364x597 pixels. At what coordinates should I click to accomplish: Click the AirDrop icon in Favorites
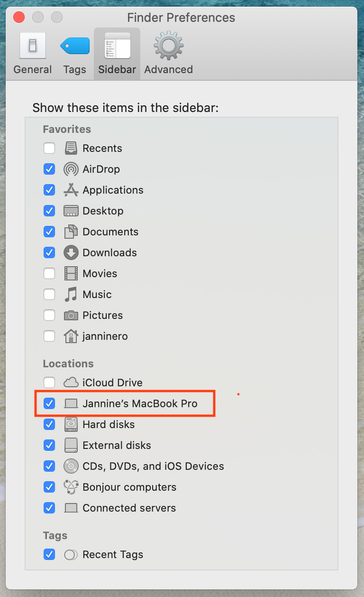71,169
